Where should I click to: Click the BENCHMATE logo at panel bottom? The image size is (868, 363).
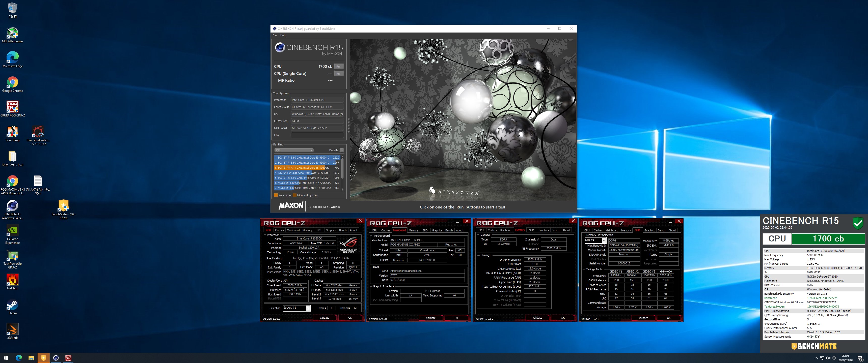point(814,346)
